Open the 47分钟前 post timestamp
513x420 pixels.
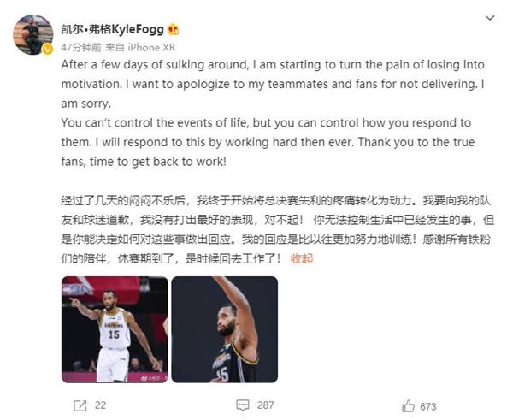point(81,47)
